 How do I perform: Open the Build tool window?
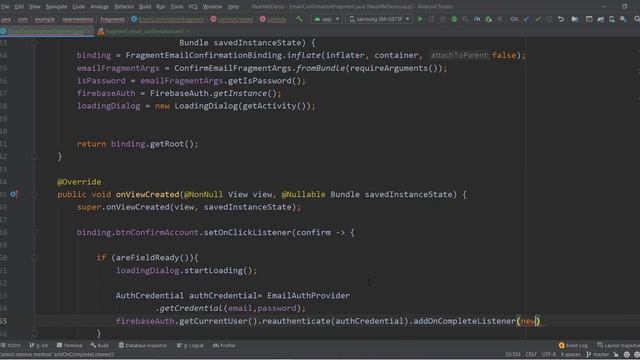[x=100, y=345]
